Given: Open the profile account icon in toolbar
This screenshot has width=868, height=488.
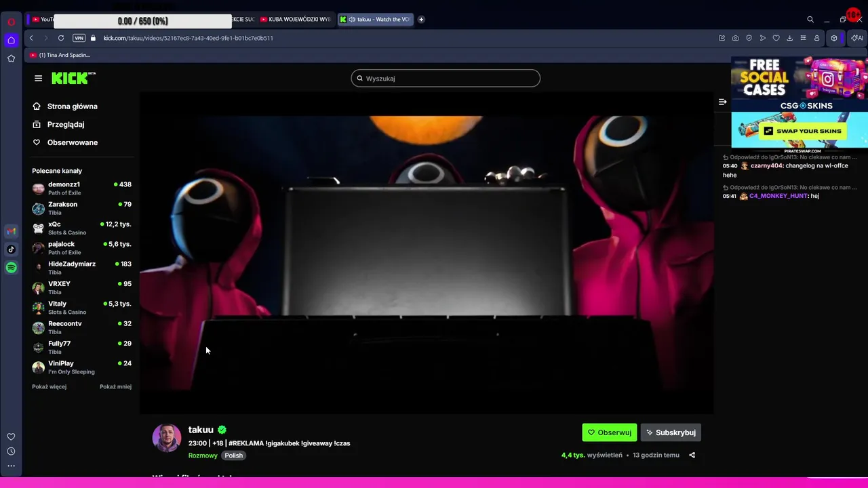Looking at the screenshot, I should coord(816,38).
